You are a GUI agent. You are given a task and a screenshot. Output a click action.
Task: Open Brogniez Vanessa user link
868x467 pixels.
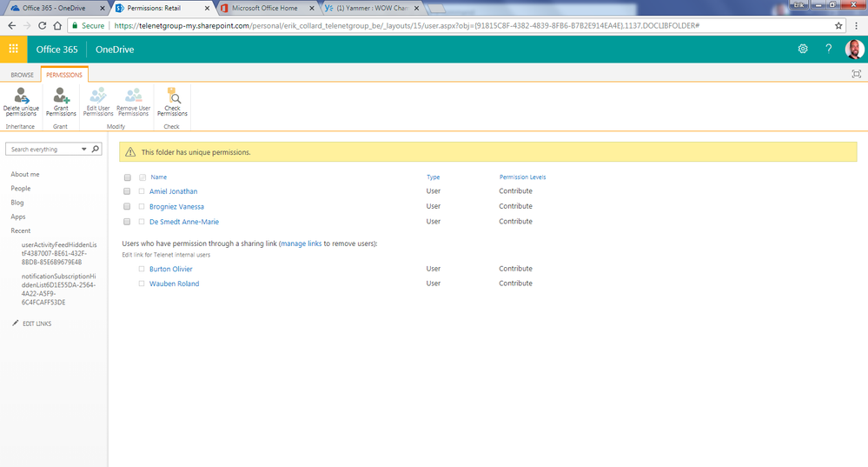point(176,207)
